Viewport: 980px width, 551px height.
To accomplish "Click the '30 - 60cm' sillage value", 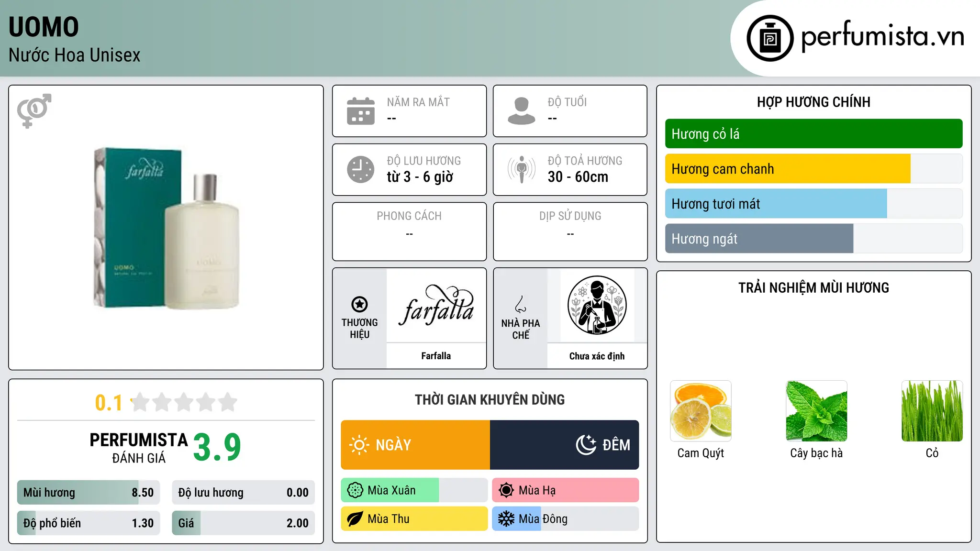I will coord(578,177).
